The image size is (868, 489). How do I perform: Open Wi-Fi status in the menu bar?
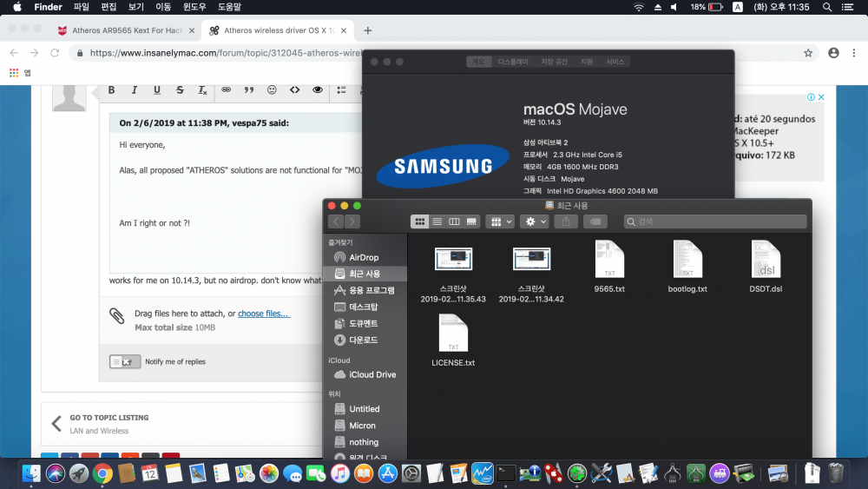coord(639,7)
